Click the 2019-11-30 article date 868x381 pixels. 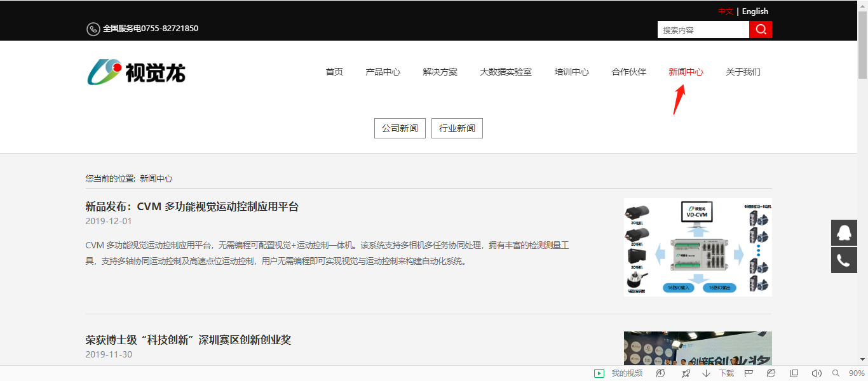(x=109, y=354)
